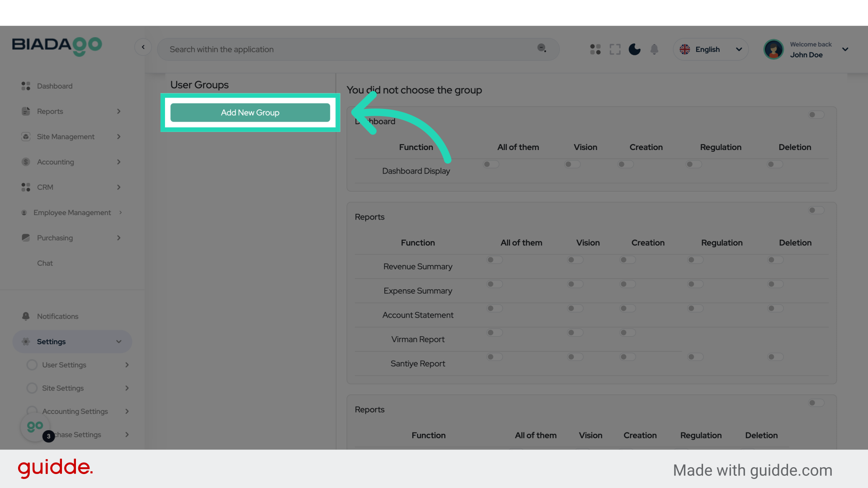The width and height of the screenshot is (868, 488).
Task: Toggle Santiye Report Deletion switch
Action: (x=775, y=357)
